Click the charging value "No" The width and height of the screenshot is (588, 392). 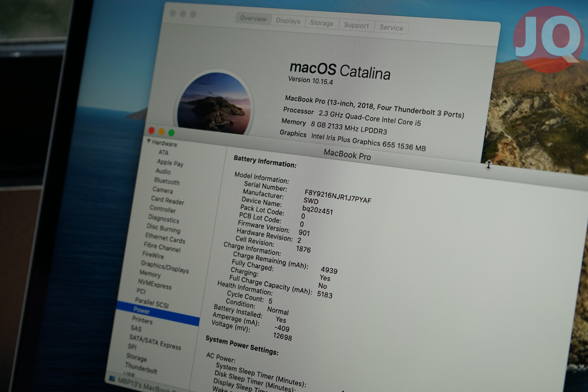(x=323, y=286)
